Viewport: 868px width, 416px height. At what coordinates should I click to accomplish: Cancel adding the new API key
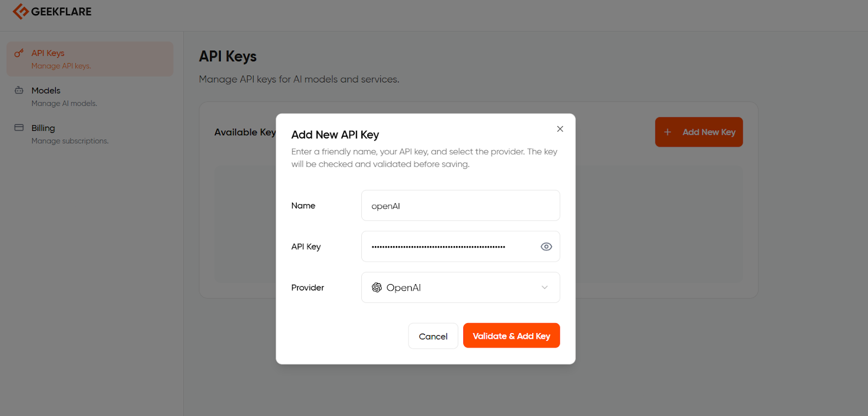click(x=433, y=336)
